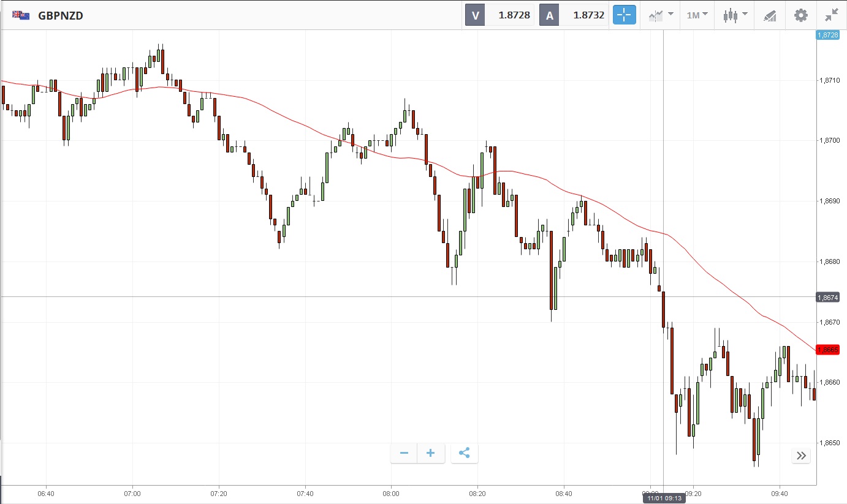Screen dimensions: 847x504
Task: Open the candlestick chart type dropdown
Action: pyautogui.click(x=735, y=15)
